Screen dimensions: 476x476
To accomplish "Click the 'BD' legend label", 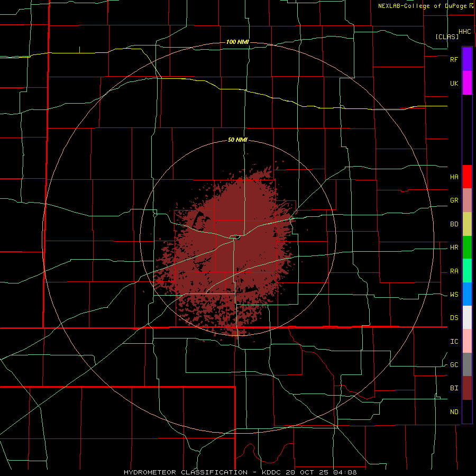I will tap(454, 224).
